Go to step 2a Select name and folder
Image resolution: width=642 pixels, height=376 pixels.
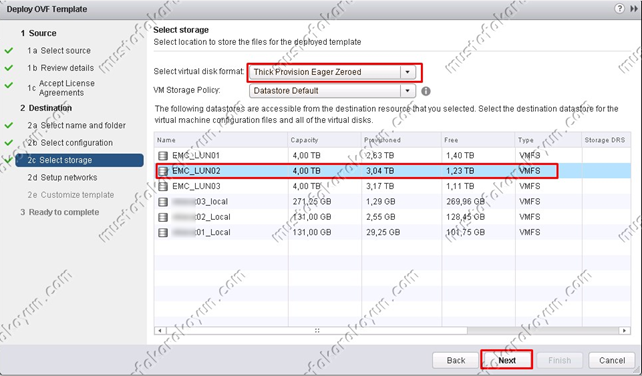77,125
